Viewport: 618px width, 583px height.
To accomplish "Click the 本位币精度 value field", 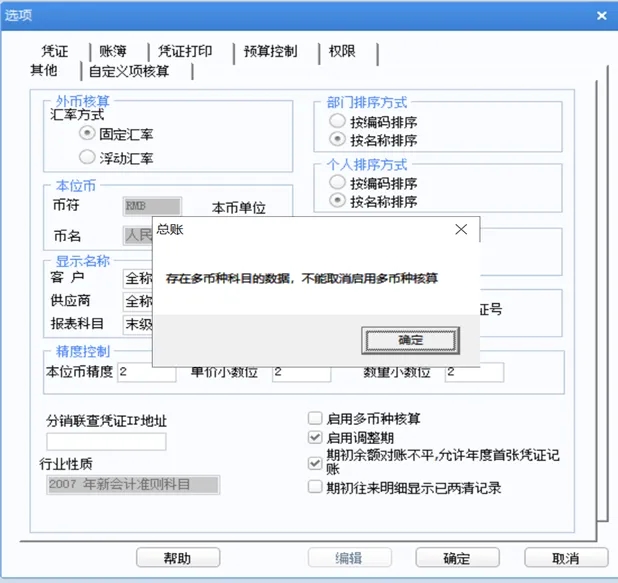I will pyautogui.click(x=147, y=372).
